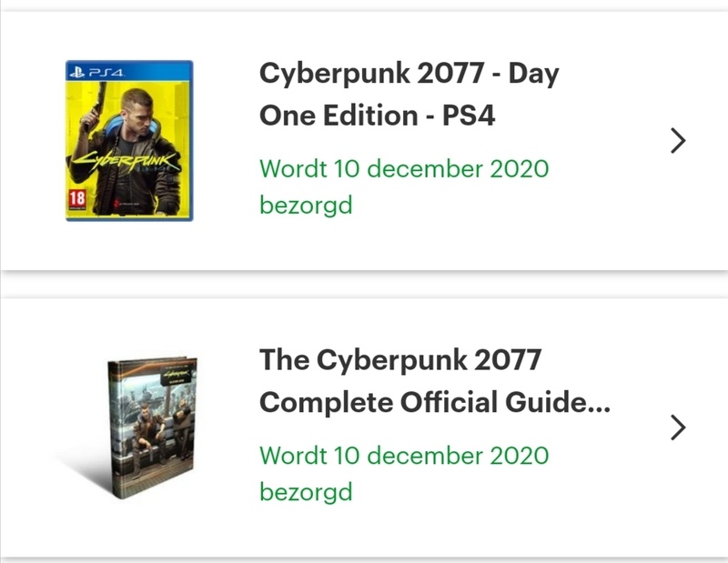Click 'One Edition - PS4' title line
Viewport: 728px width, 563px height.
pos(377,116)
